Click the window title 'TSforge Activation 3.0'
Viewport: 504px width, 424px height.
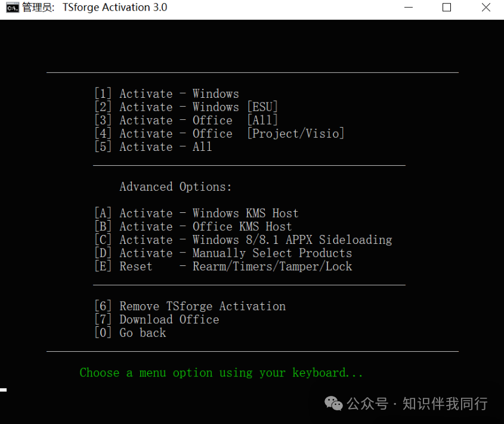(115, 7)
